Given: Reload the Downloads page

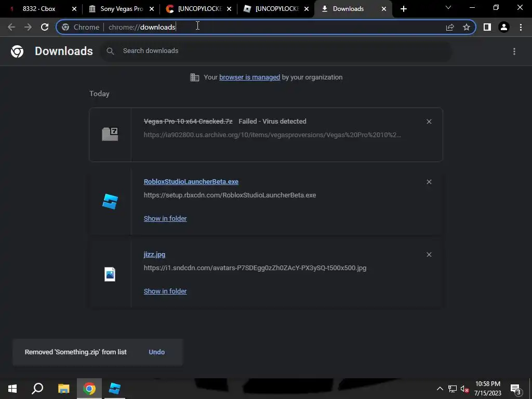Looking at the screenshot, I should coord(45,27).
